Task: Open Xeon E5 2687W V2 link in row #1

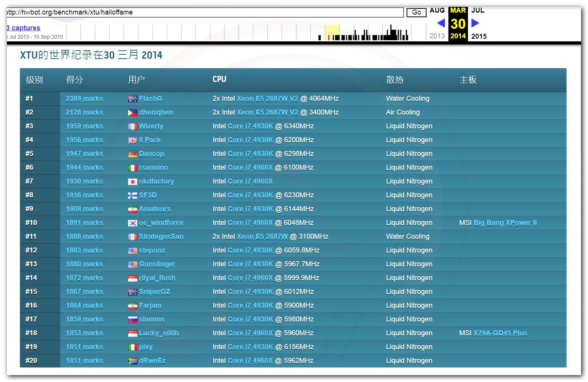Action: (268, 98)
